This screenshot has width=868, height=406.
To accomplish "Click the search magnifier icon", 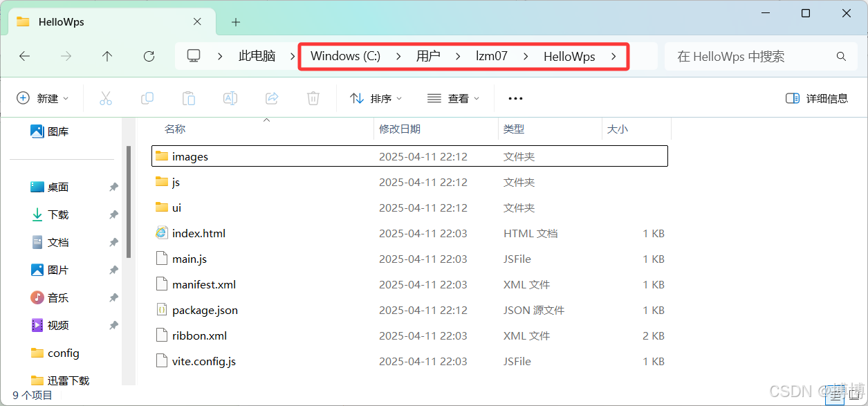I will 841,57.
